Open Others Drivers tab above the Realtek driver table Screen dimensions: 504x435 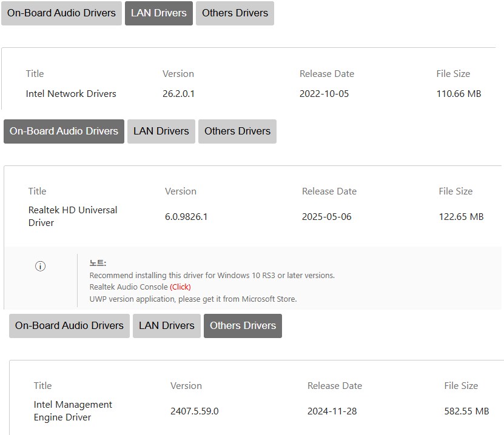(238, 131)
